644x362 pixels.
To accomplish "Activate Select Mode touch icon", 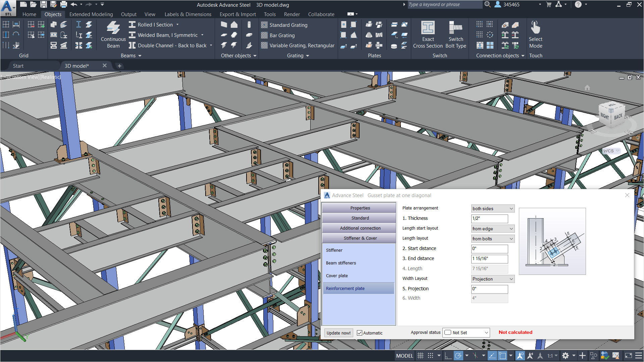I will (x=535, y=27).
